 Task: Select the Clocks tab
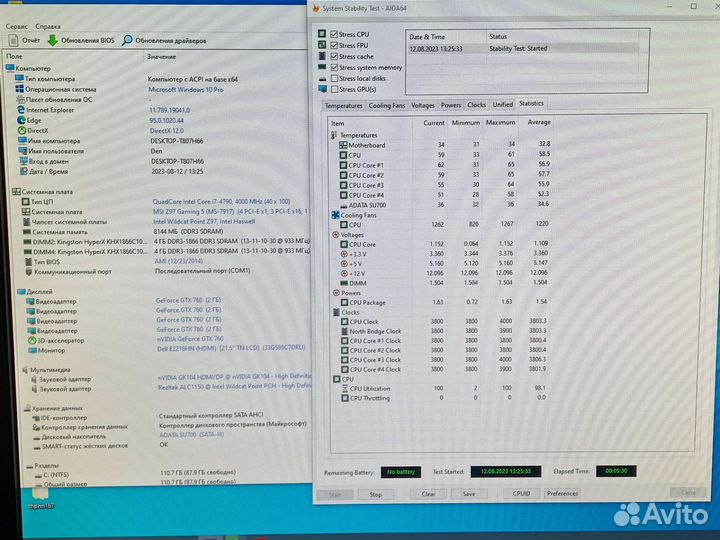coord(476,105)
